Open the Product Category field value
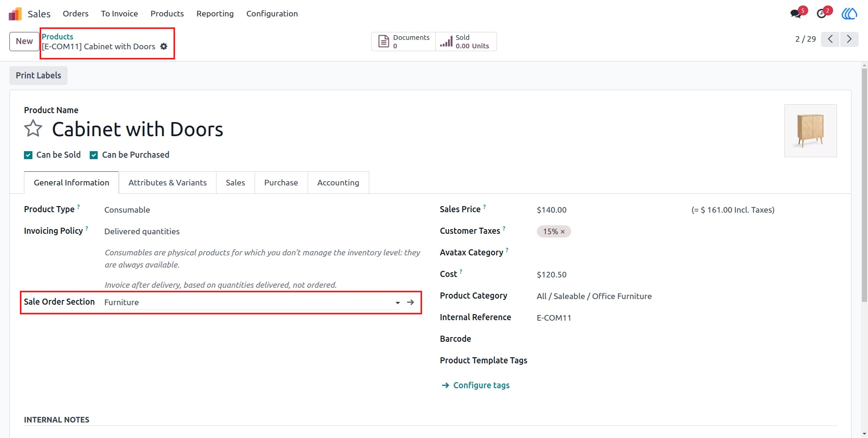Screen dimensions: 868x438 point(594,296)
